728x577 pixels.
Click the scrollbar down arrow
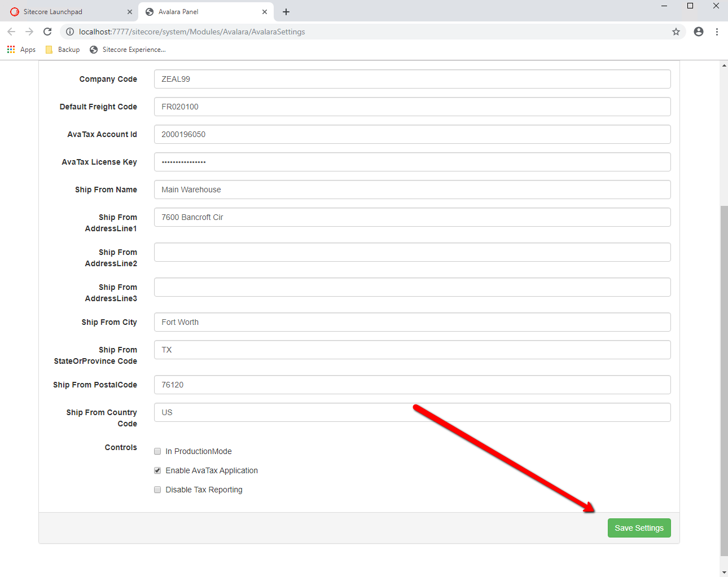tap(724, 572)
